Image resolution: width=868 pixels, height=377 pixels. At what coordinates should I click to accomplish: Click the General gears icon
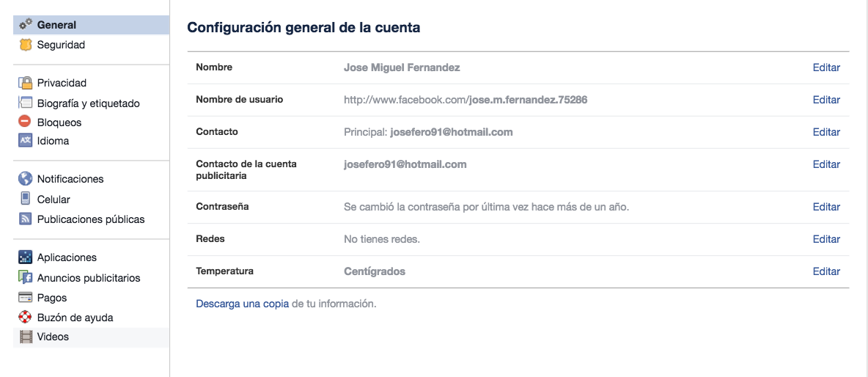(x=26, y=25)
